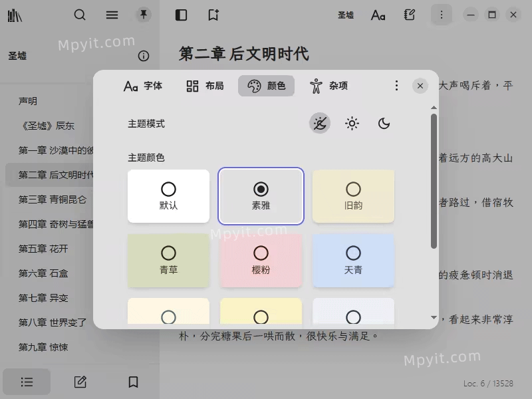Go to 第四章 奇树与猛兽 chapter
This screenshot has height=399, width=532.
[x=56, y=224]
